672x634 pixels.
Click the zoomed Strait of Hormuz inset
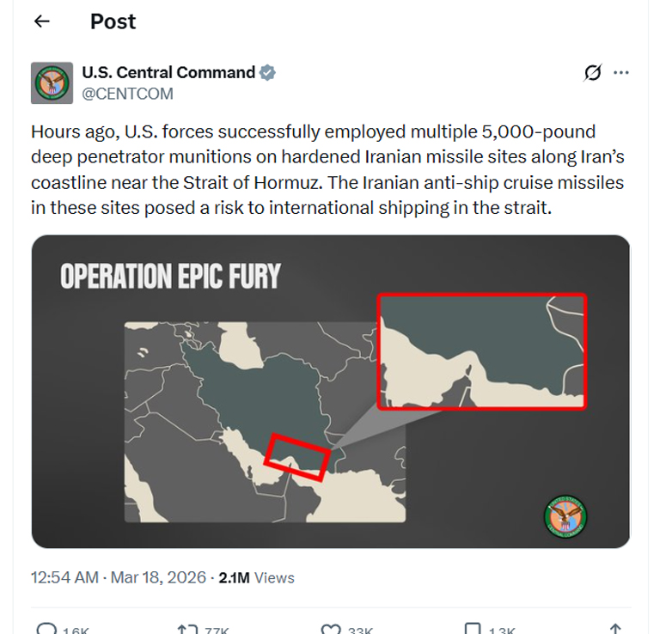tap(482, 351)
